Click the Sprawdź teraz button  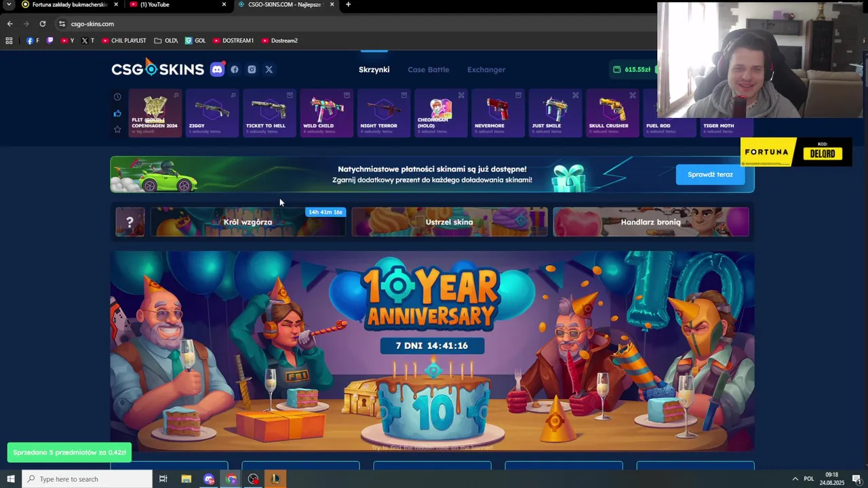click(710, 174)
